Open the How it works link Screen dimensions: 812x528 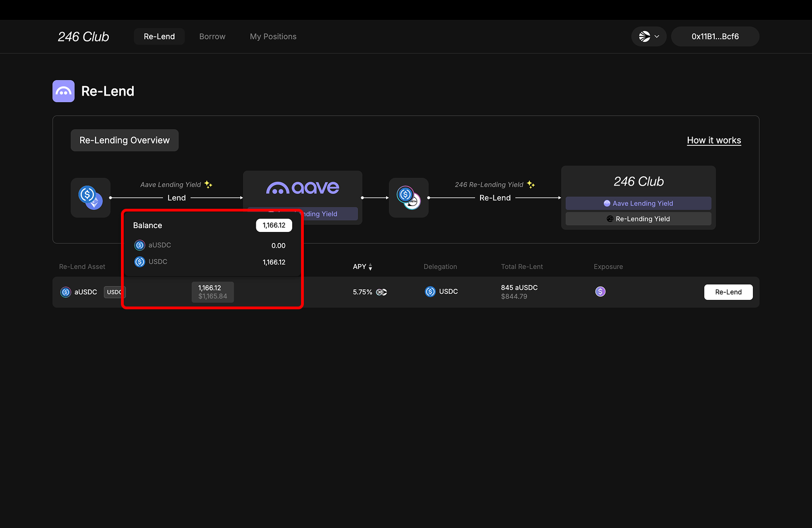click(x=714, y=140)
